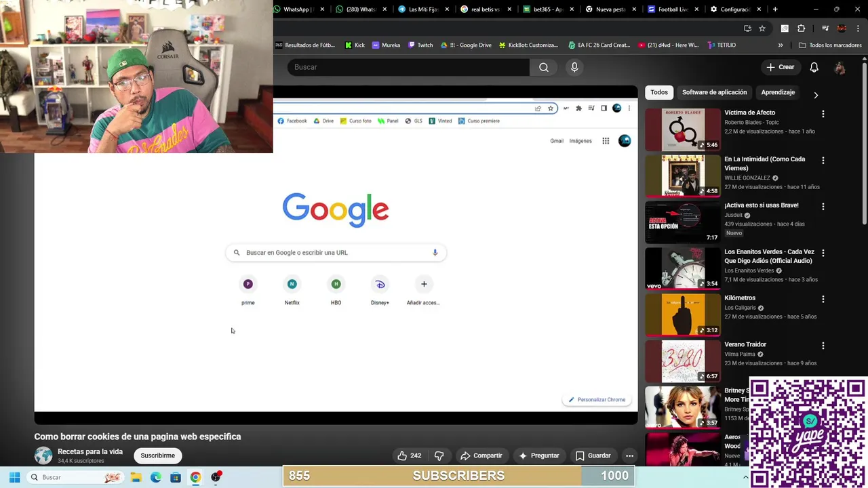Screen dimensions: 868x488
Task: Open options for Los Enanitos Verdes video
Action: coord(823,253)
